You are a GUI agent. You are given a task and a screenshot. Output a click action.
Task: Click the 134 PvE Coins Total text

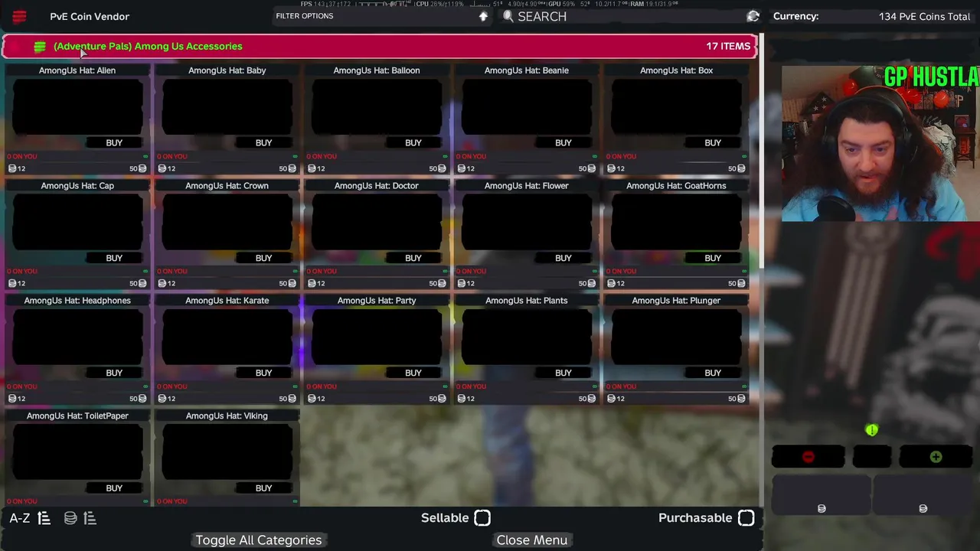click(925, 16)
